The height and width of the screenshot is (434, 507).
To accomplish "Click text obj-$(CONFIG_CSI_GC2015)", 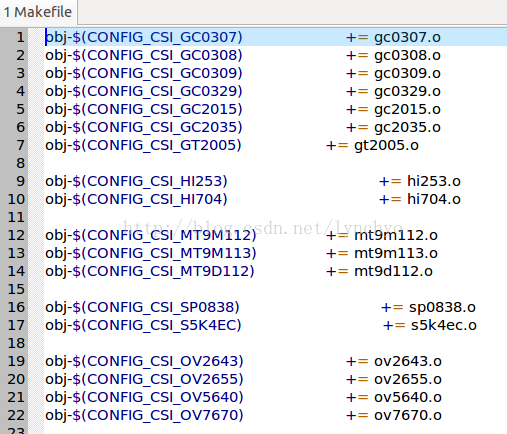I will pos(144,109).
